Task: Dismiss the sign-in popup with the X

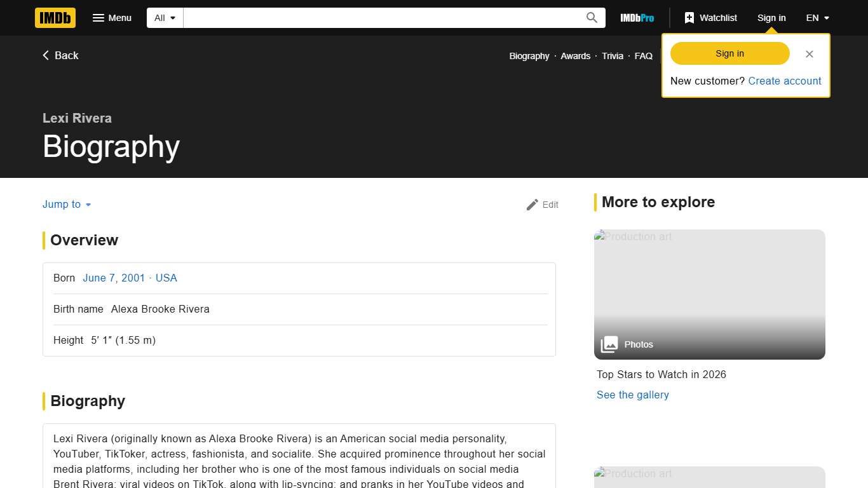Action: click(810, 54)
